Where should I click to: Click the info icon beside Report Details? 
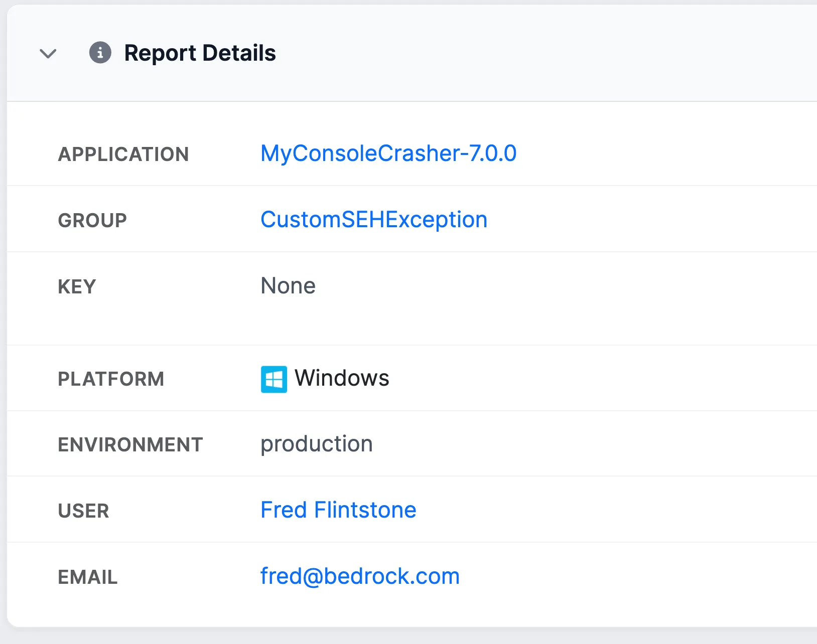tap(100, 52)
